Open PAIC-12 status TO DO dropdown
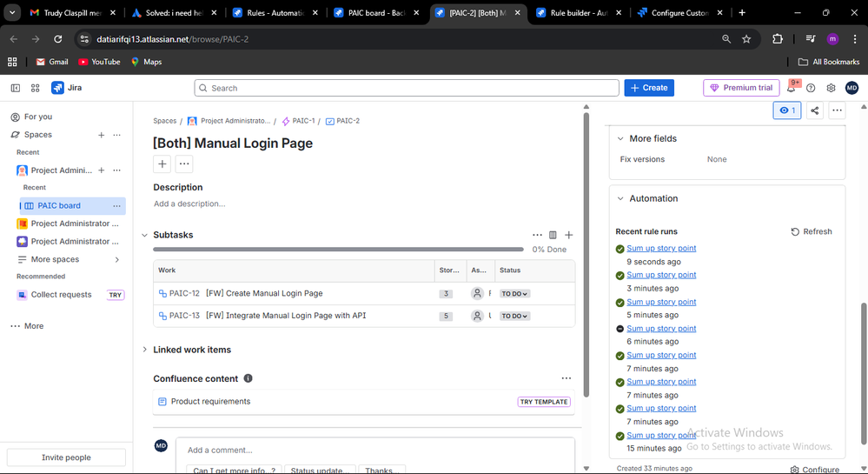Screen dimensions: 868x474 514,294
